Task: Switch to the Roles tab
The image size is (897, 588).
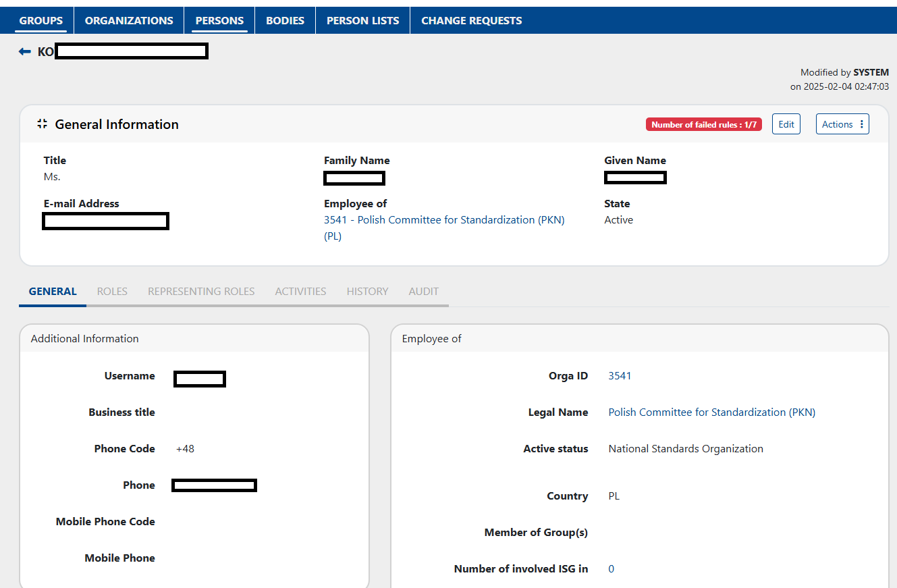Action: tap(112, 292)
